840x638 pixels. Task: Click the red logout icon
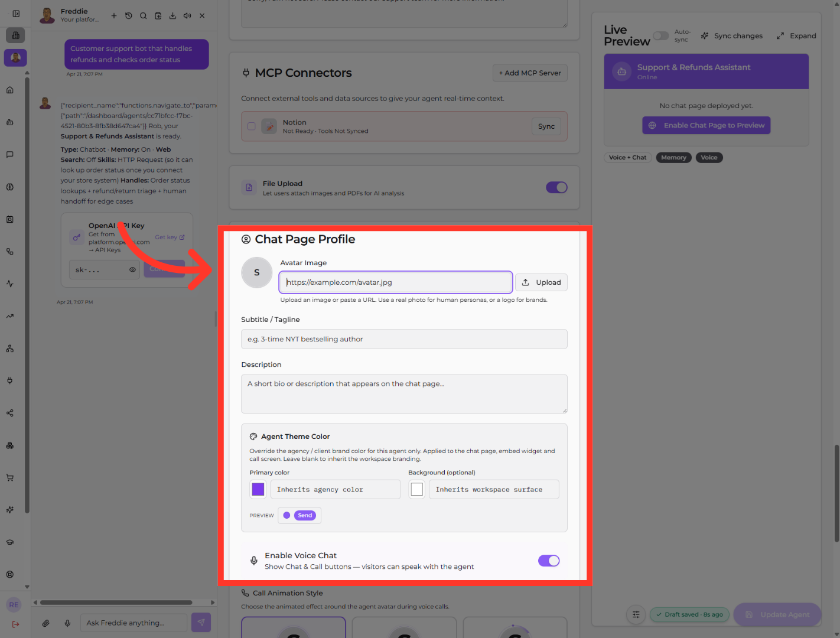(15, 624)
